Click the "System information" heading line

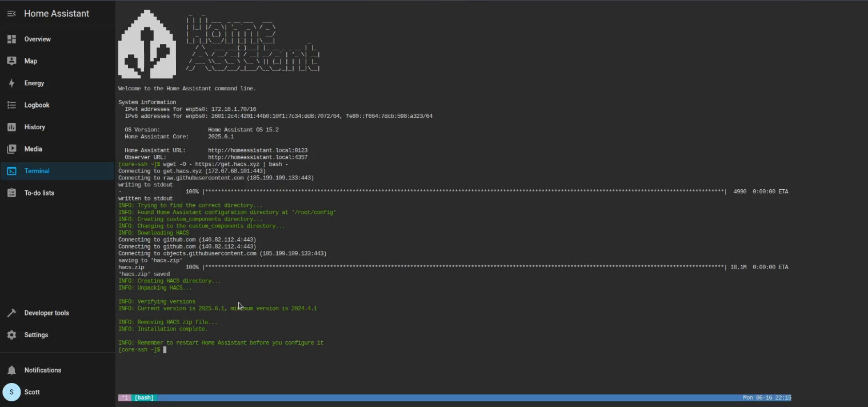147,103
